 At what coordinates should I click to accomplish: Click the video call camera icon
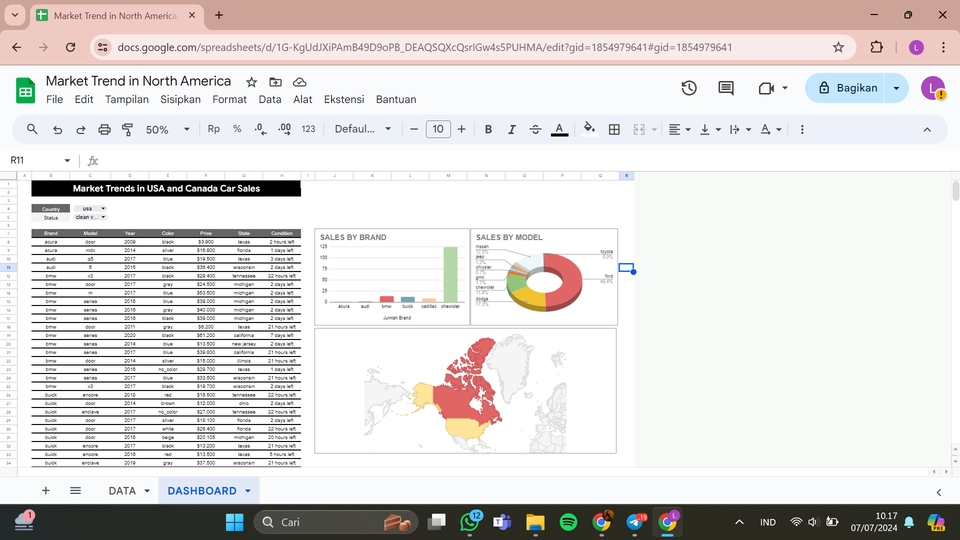766,88
